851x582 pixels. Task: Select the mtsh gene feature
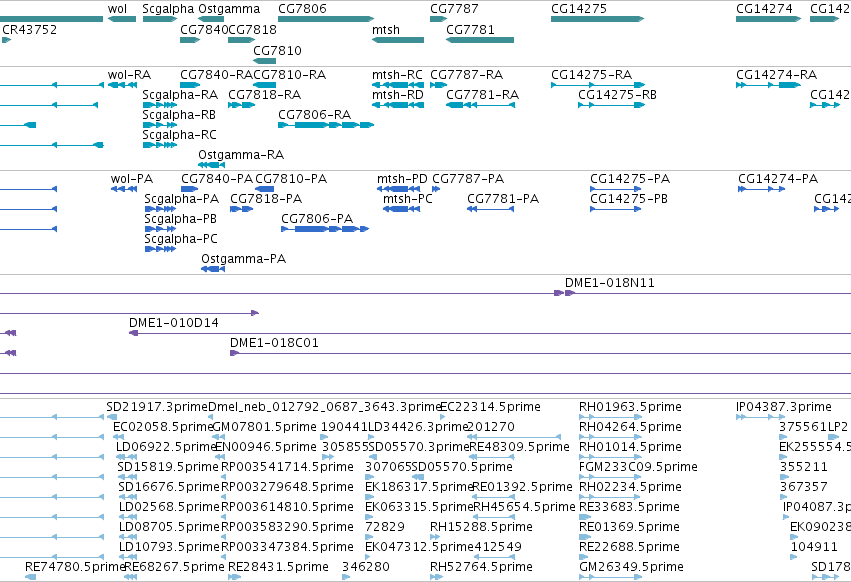click(398, 40)
